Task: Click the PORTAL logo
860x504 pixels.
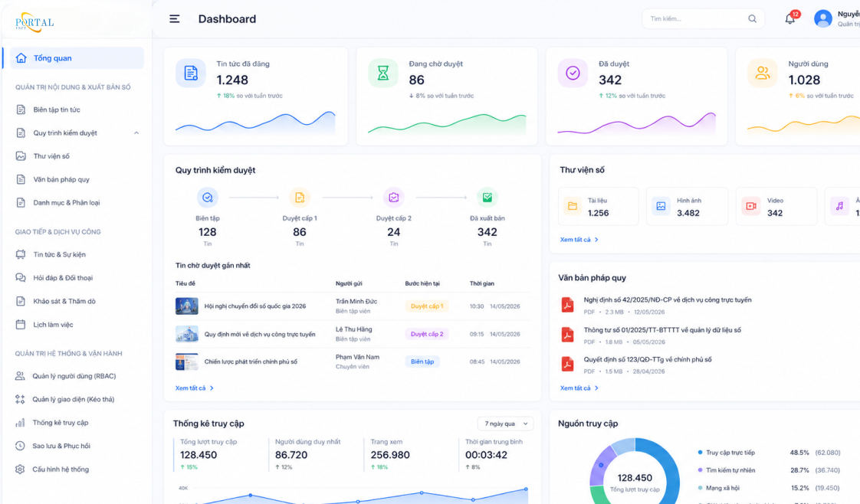Action: pos(34,22)
